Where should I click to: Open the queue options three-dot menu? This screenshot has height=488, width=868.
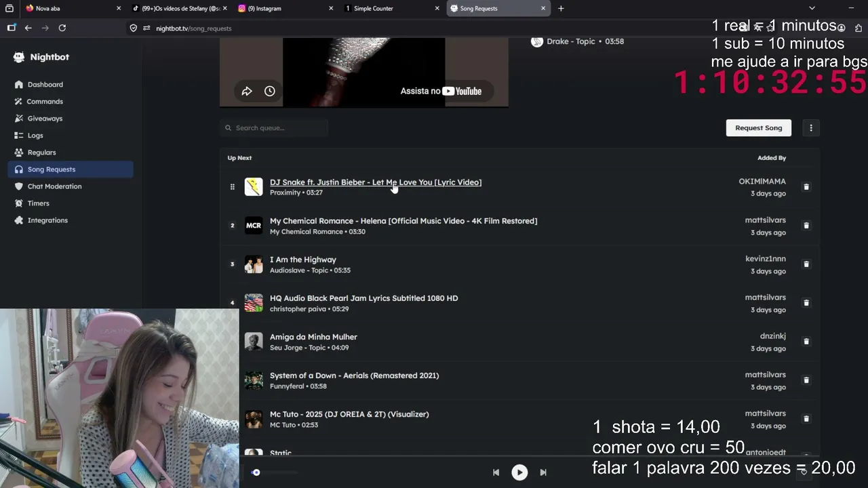811,127
